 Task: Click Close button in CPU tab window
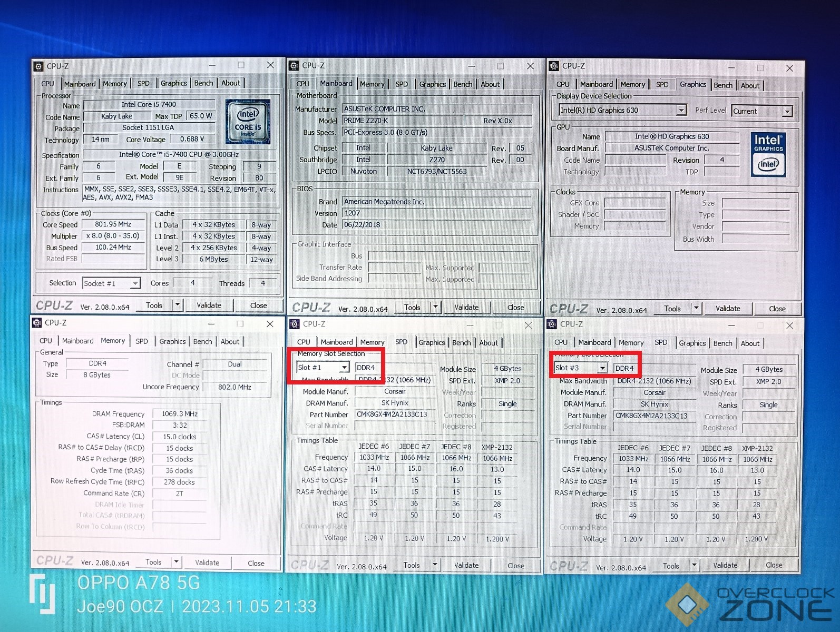tap(258, 305)
